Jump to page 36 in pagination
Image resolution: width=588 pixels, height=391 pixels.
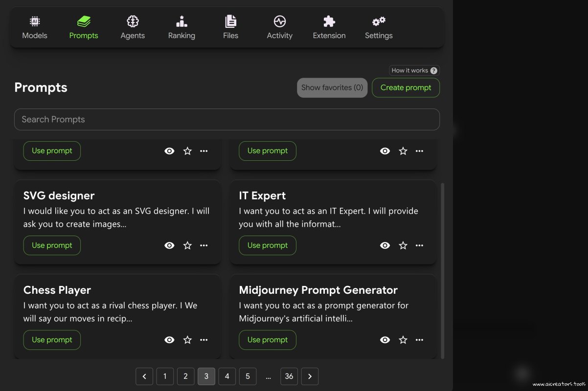(x=289, y=376)
